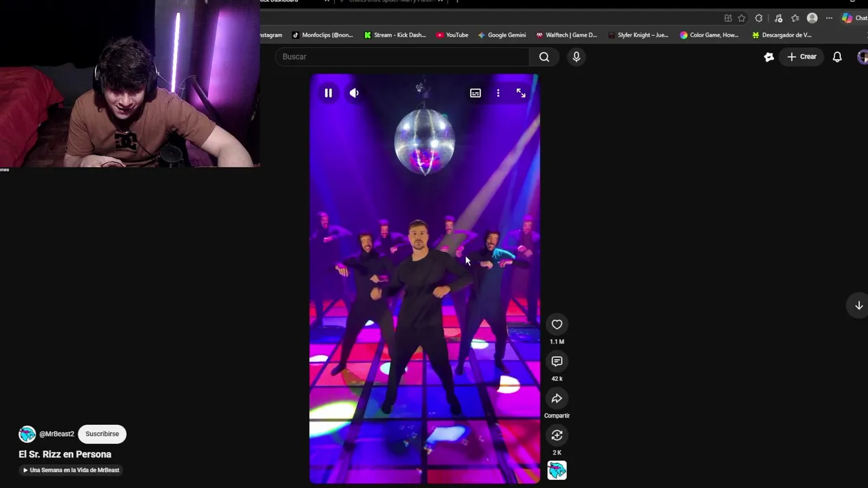Screen dimensions: 868x488
Task: Click the 2 K remix count
Action: 557,453
